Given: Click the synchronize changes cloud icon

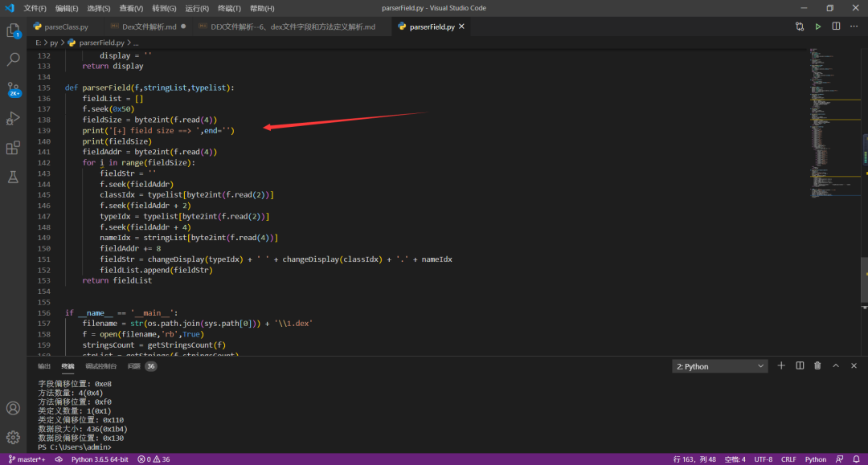Looking at the screenshot, I should click(59, 459).
